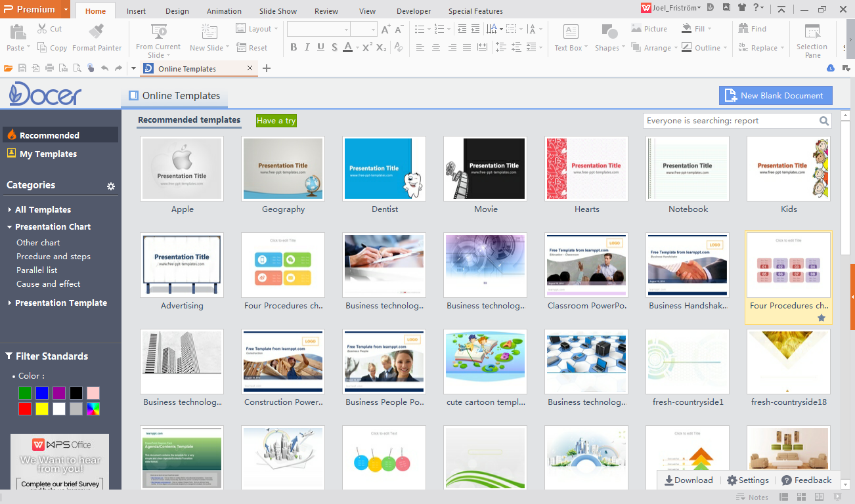855x504 pixels.
Task: Open the Dentist template thumbnail
Action: coord(384,168)
